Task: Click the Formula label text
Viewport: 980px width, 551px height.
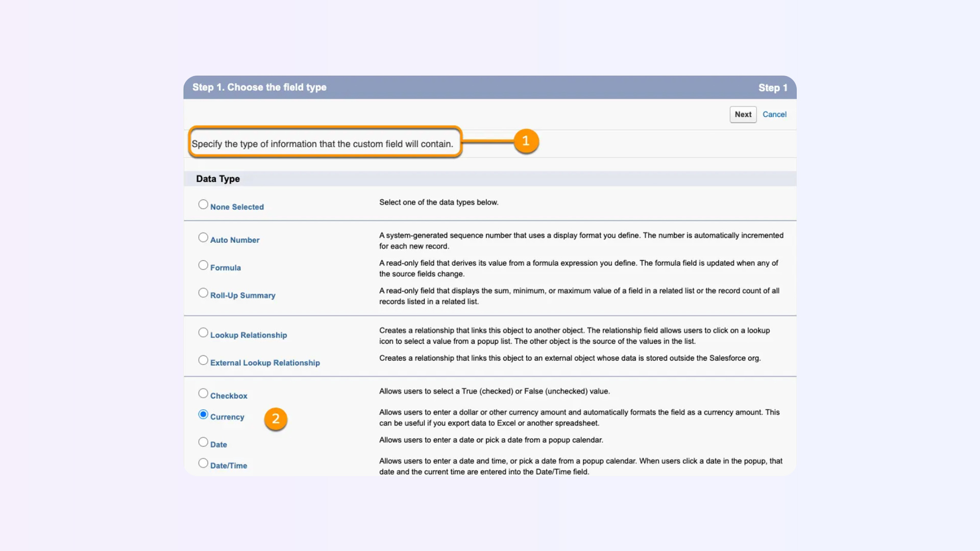Action: tap(226, 267)
